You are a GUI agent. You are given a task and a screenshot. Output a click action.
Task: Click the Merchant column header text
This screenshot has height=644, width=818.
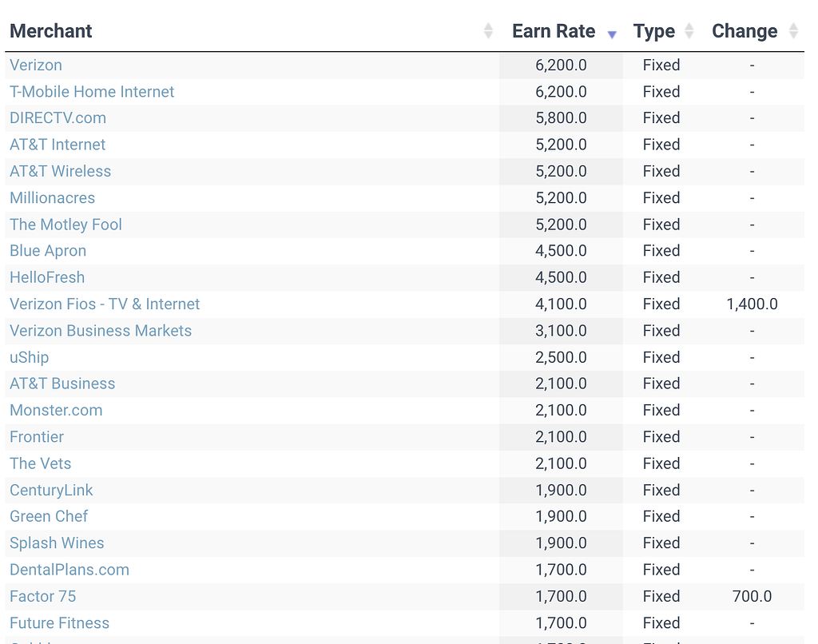[51, 31]
